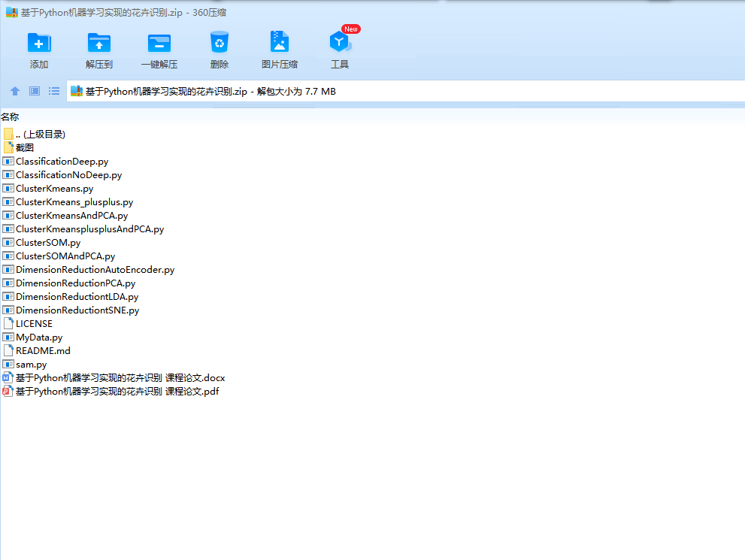The image size is (745, 560).
Task: Select DimensionReductionPCA.py file
Action: point(69,283)
